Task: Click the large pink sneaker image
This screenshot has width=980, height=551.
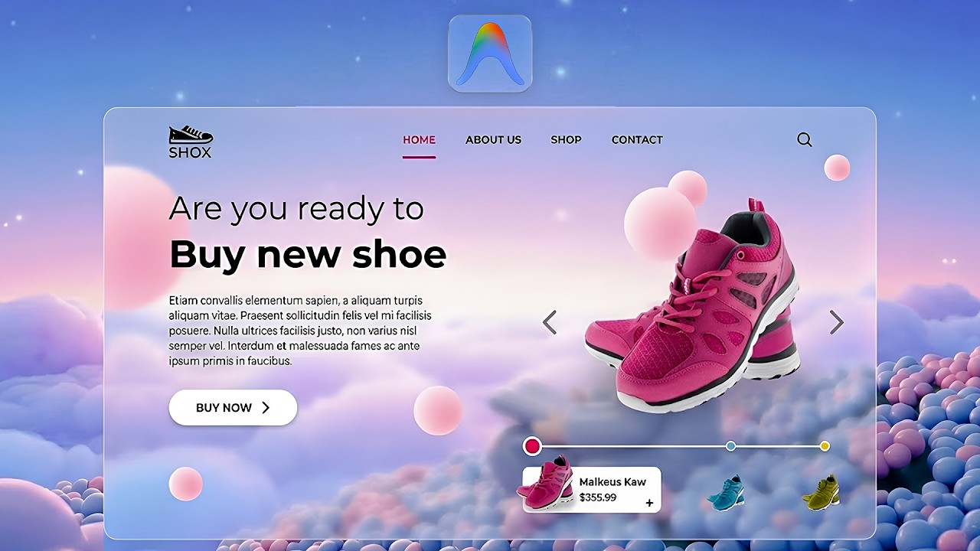Action: point(693,306)
